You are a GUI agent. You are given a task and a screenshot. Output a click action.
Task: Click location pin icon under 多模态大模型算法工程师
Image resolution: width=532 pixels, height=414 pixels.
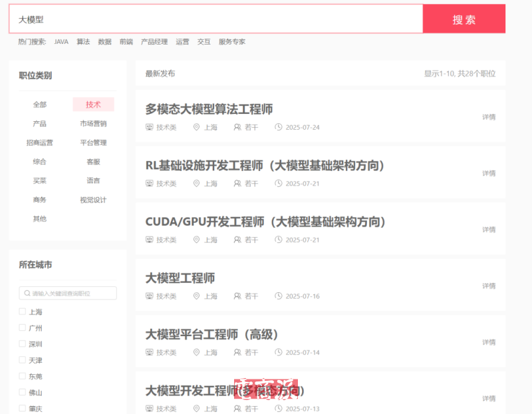[196, 127]
